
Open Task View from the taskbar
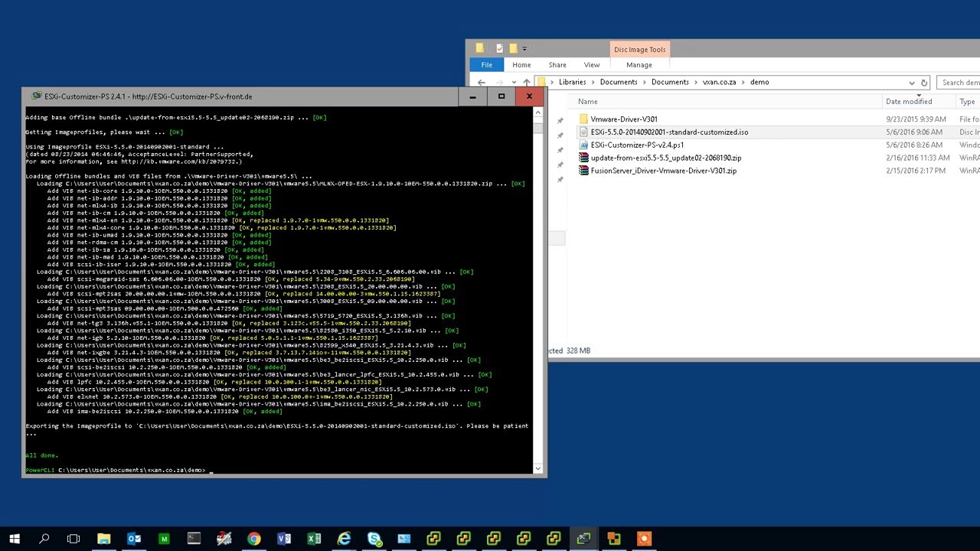[73, 539]
